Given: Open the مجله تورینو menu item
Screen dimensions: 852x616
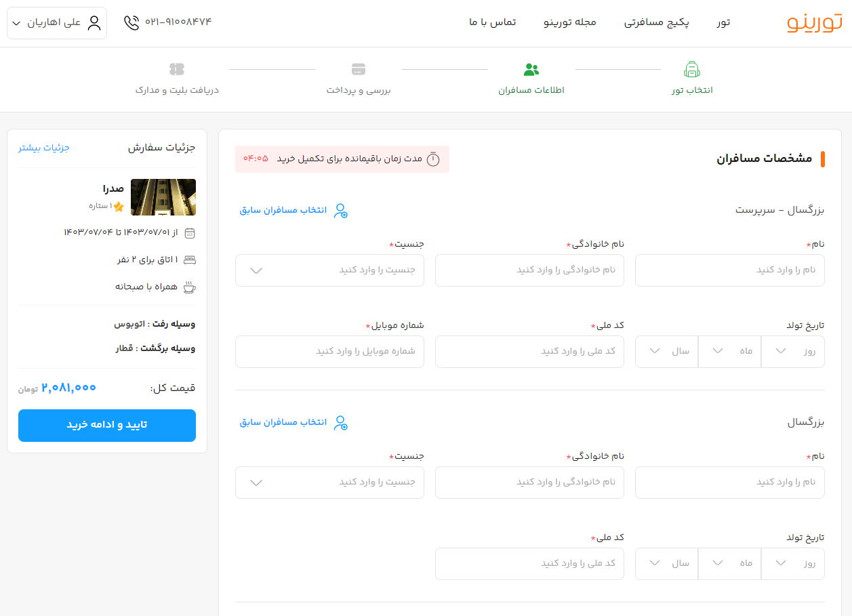Looking at the screenshot, I should pyautogui.click(x=570, y=22).
